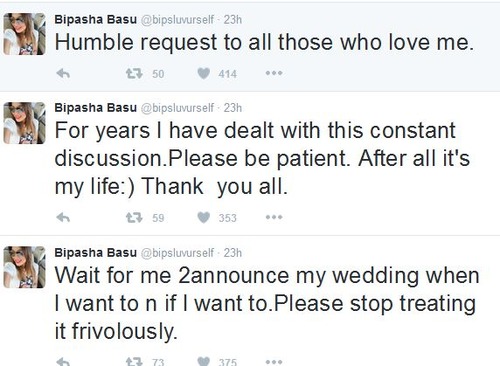Viewport: 500px width, 366px height.
Task: Open Bipasha Basu name on first tweet
Action: pyautogui.click(x=96, y=20)
